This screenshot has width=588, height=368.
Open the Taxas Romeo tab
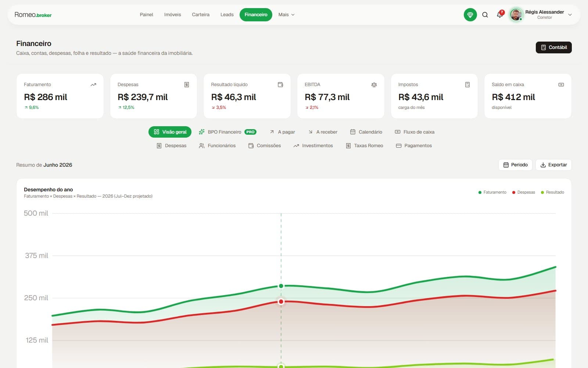click(365, 146)
